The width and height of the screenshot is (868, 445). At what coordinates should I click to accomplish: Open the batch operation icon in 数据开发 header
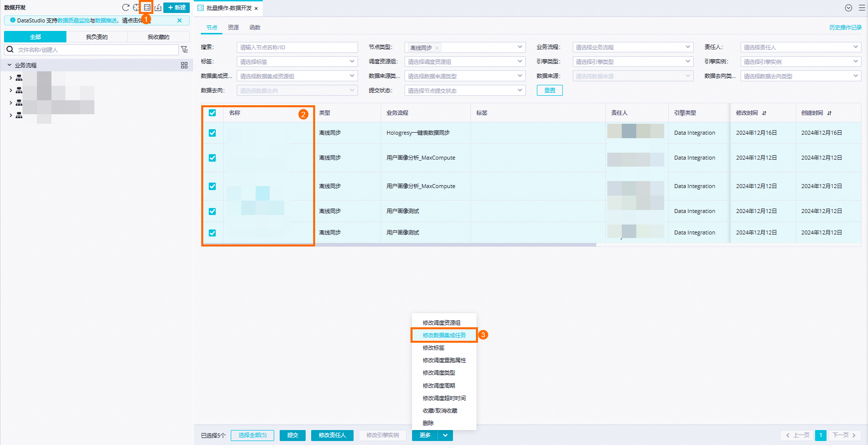pos(147,7)
